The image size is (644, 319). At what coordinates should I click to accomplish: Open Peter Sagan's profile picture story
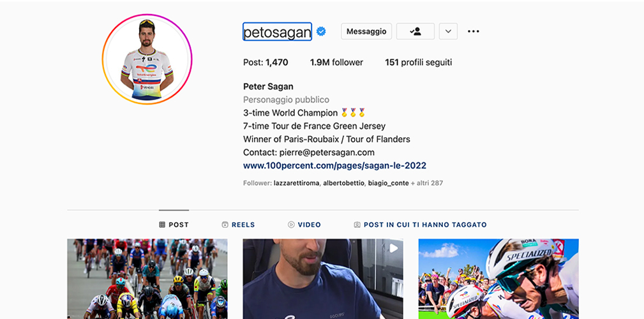[147, 59]
